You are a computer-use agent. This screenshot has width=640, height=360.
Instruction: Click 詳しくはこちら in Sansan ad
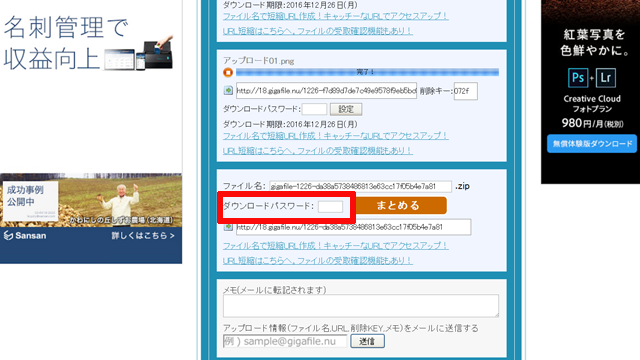pyautogui.click(x=143, y=236)
